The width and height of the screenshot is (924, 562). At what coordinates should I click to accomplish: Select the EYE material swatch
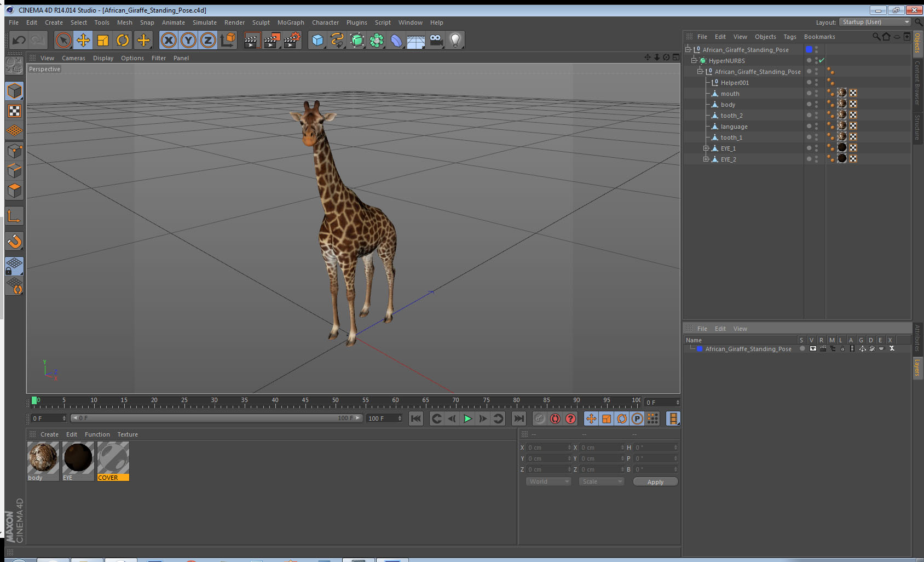tap(78, 461)
